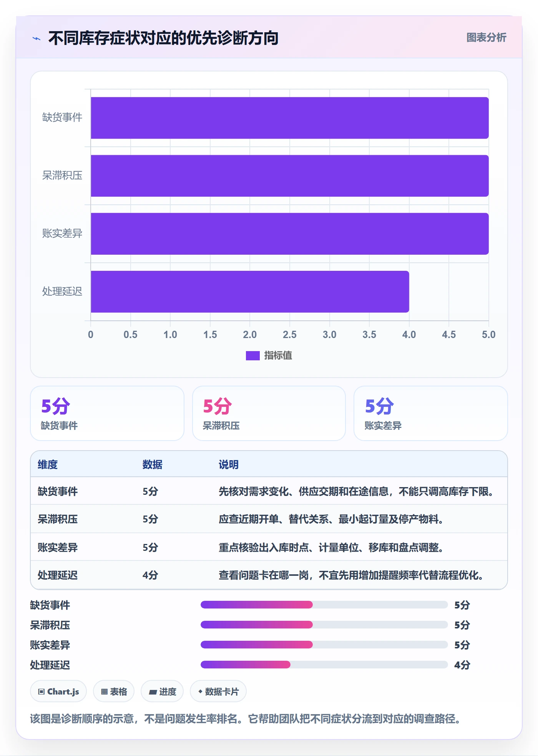Click the 缺货事件 bar in chart

click(x=290, y=118)
